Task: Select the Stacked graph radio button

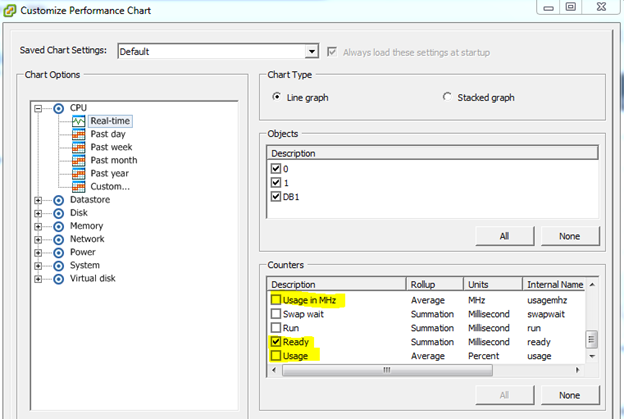Action: [x=447, y=97]
